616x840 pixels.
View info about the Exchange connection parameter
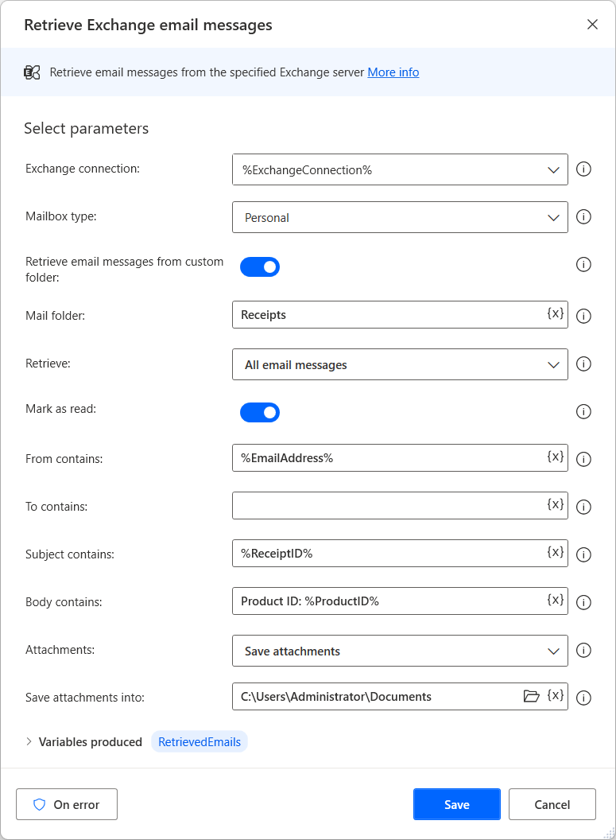pos(583,169)
